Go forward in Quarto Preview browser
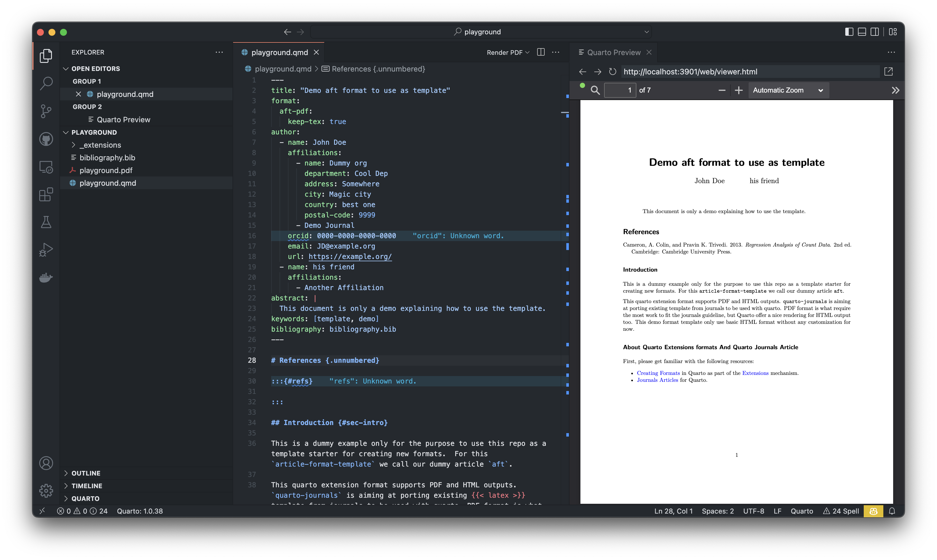This screenshot has height=560, width=937. 598,72
